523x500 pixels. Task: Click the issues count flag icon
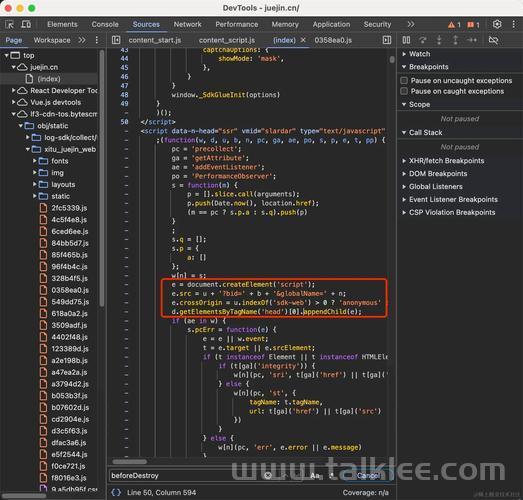point(471,25)
